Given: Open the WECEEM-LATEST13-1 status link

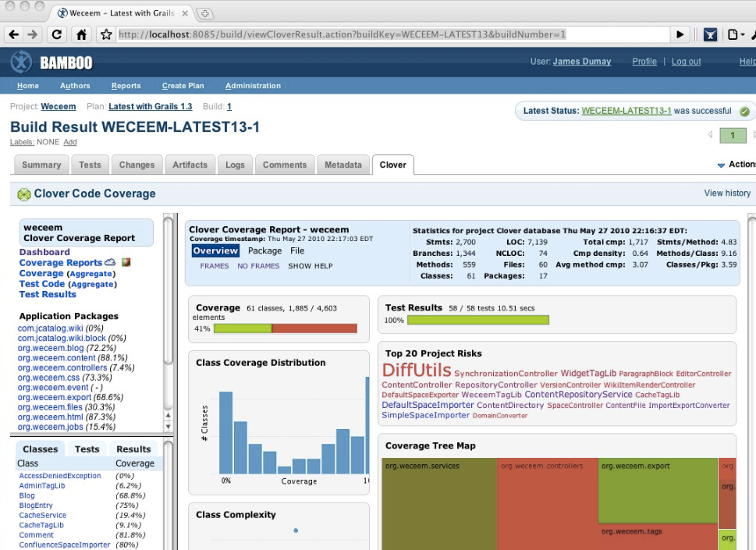Looking at the screenshot, I should (x=626, y=111).
